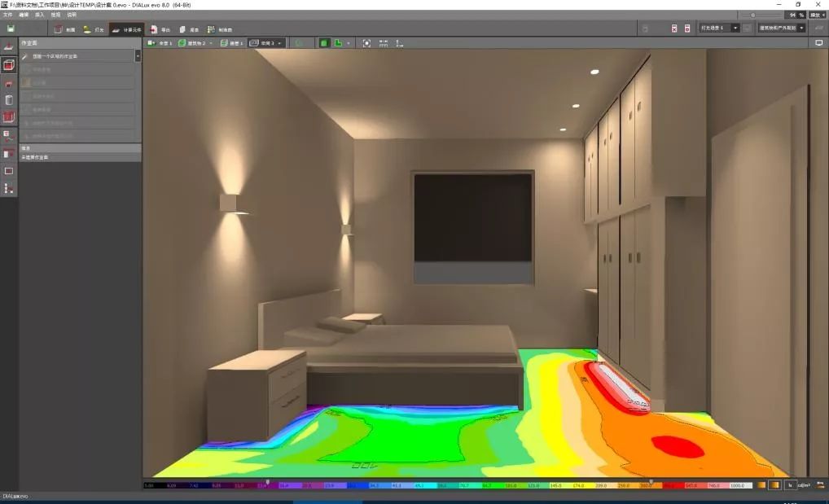Image resolution: width=829 pixels, height=504 pixels.
Task: Click the rectangle outline icon in left sidebar
Action: pyautogui.click(x=9, y=171)
